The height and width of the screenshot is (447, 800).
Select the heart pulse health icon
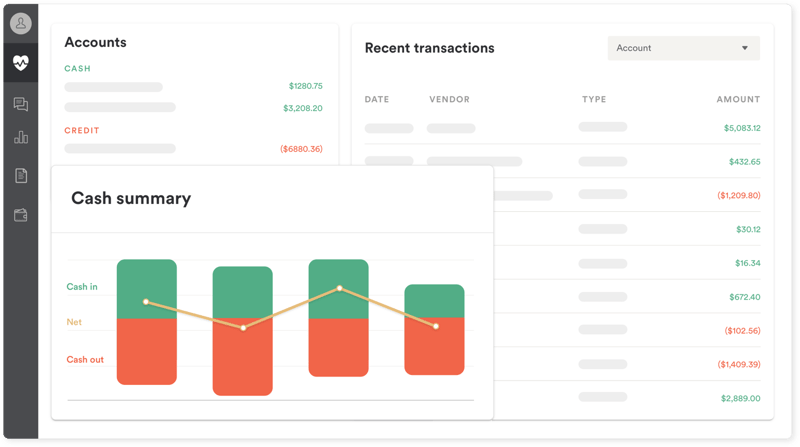[20, 63]
